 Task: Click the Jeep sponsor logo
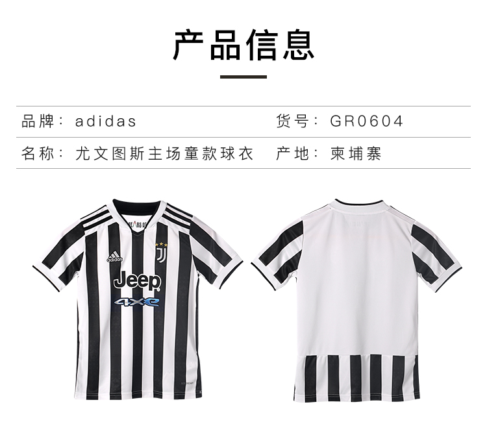(x=137, y=280)
